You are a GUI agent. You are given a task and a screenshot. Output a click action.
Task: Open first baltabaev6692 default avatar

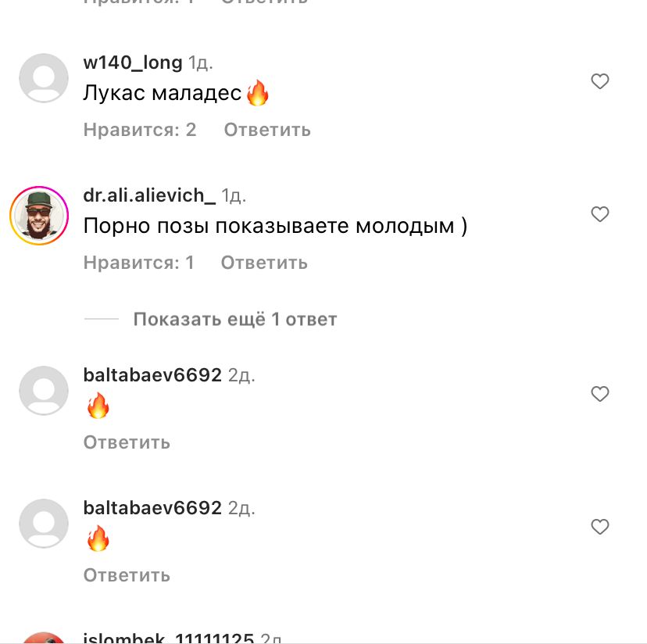pos(44,390)
